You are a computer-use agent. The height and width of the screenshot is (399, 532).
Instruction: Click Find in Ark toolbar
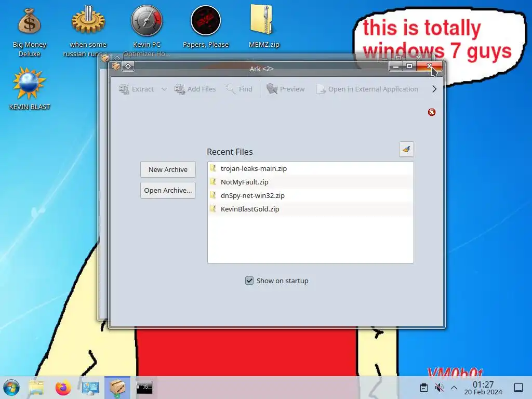(239, 89)
